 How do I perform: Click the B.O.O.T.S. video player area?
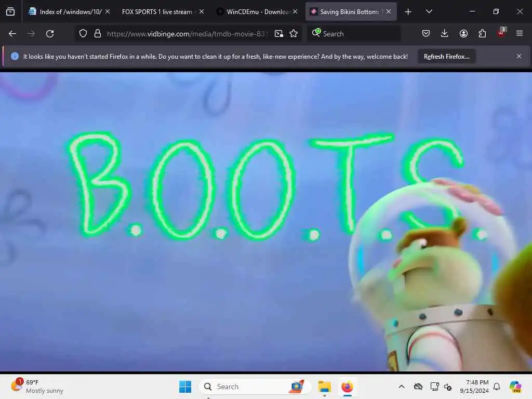click(266, 221)
